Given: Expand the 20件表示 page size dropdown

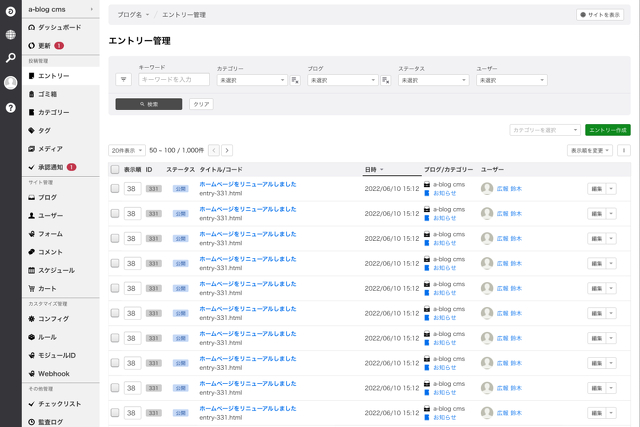Looking at the screenshot, I should [126, 150].
